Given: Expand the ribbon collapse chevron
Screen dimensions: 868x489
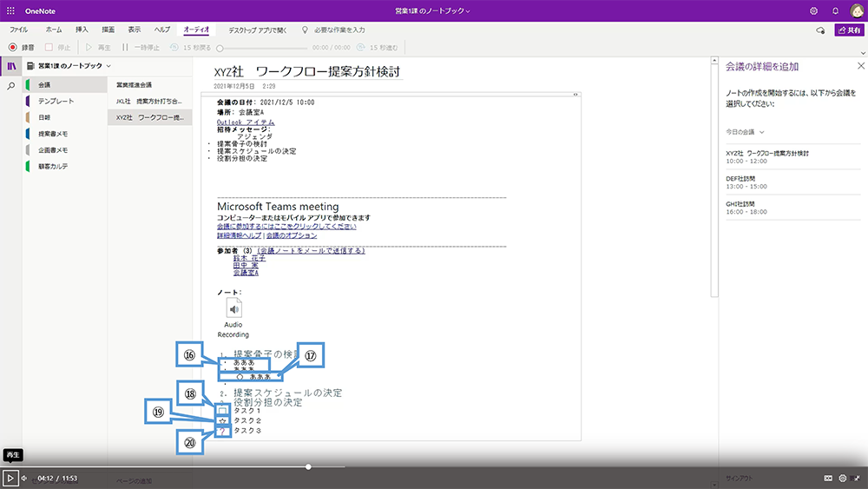Looking at the screenshot, I should (863, 53).
